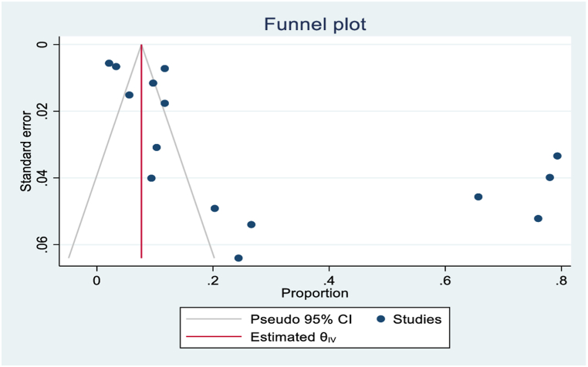
Task: Select the "Estimated θIV" legend text
Action: (292, 337)
